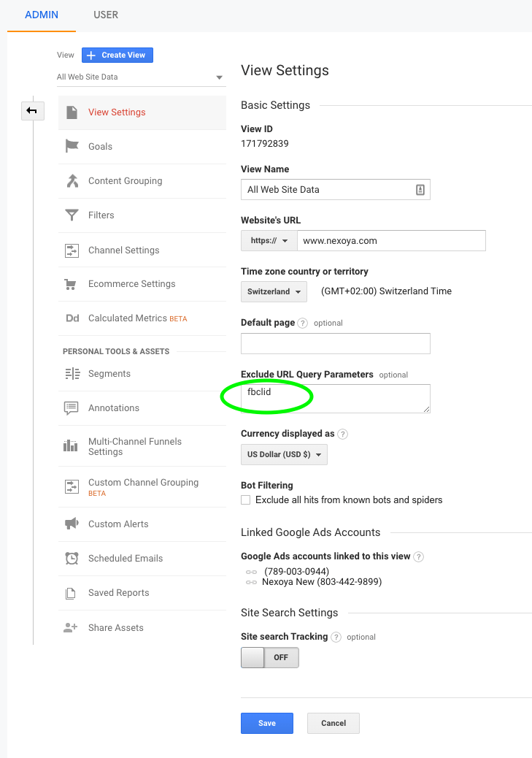Open View Settings via document icon

pyautogui.click(x=71, y=112)
